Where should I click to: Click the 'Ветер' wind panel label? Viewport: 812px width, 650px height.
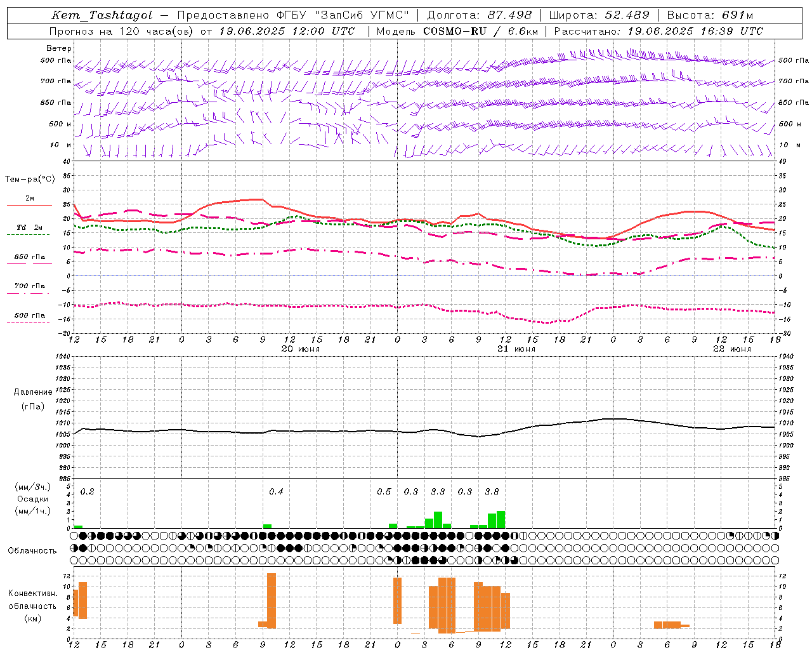click(x=59, y=48)
